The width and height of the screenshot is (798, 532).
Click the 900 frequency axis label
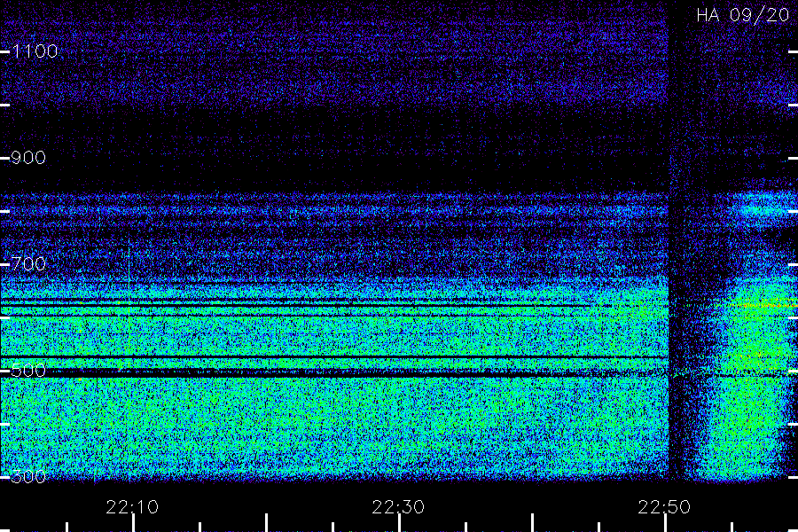[x=28, y=158]
